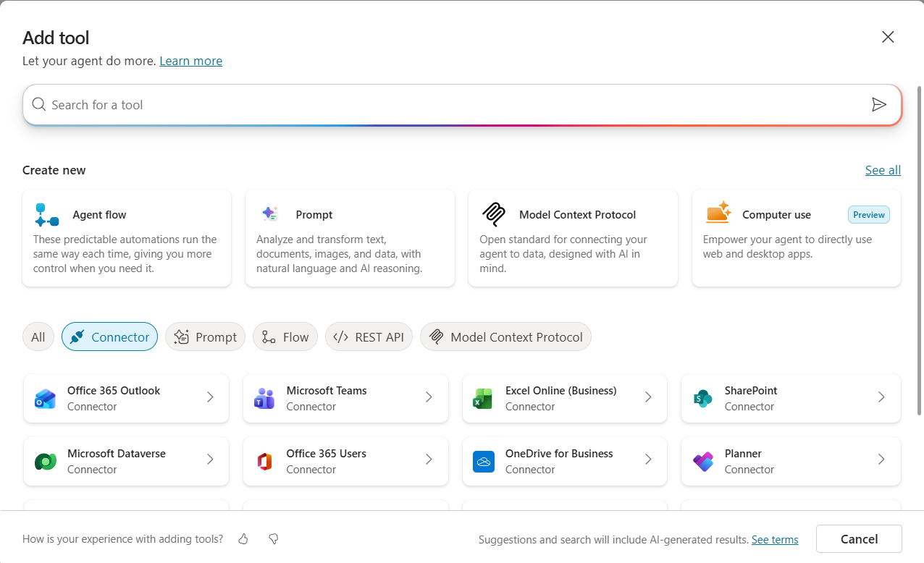Select the REST API filter tab
The width and height of the screenshot is (924, 563).
(x=369, y=336)
